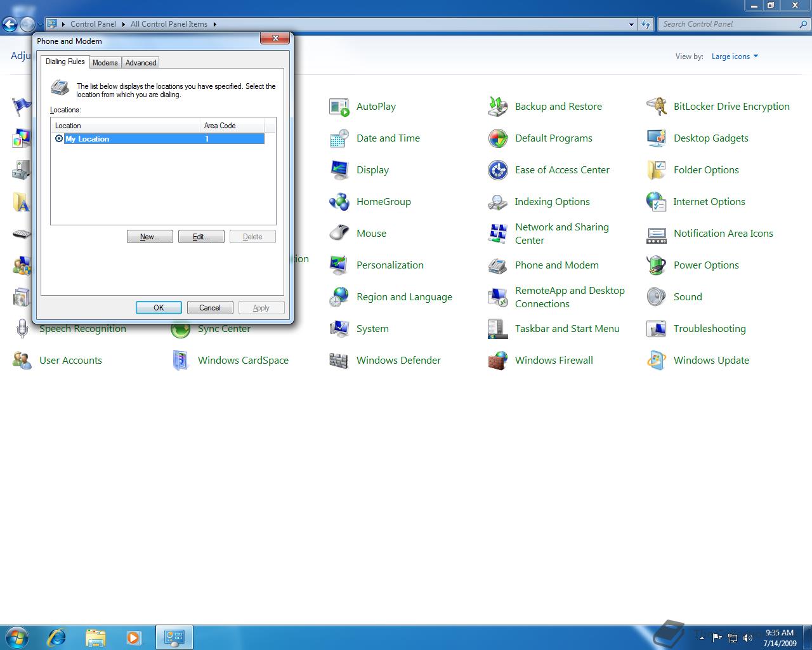This screenshot has height=650, width=812.
Task: Select the Control Panel taskbar button
Action: [174, 637]
